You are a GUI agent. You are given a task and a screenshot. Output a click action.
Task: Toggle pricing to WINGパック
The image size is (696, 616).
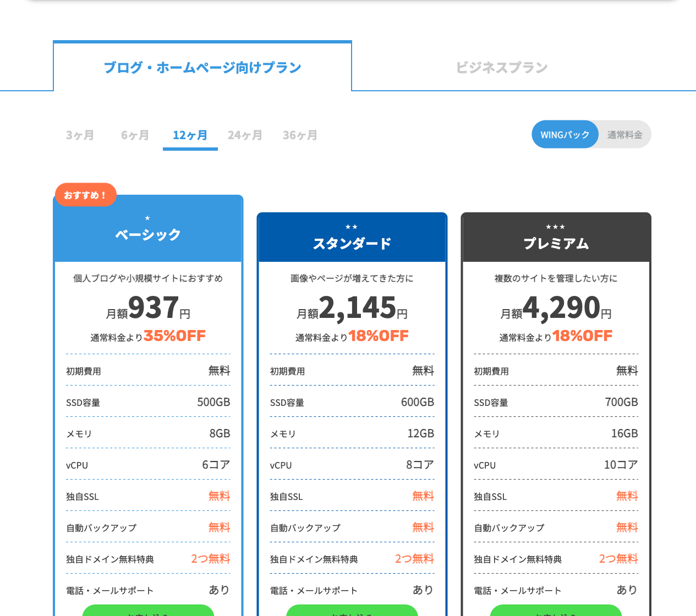tap(565, 135)
